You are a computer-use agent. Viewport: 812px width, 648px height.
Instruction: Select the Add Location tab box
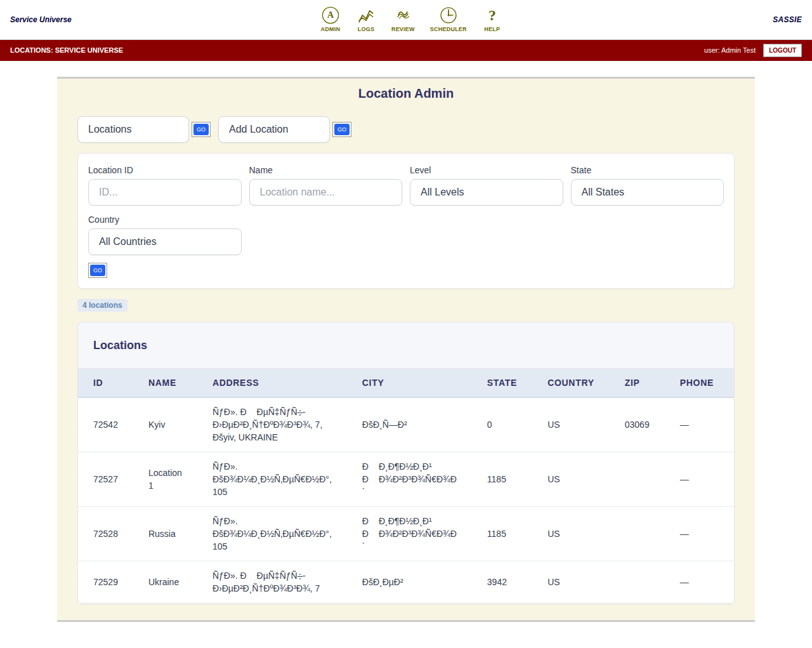[274, 129]
